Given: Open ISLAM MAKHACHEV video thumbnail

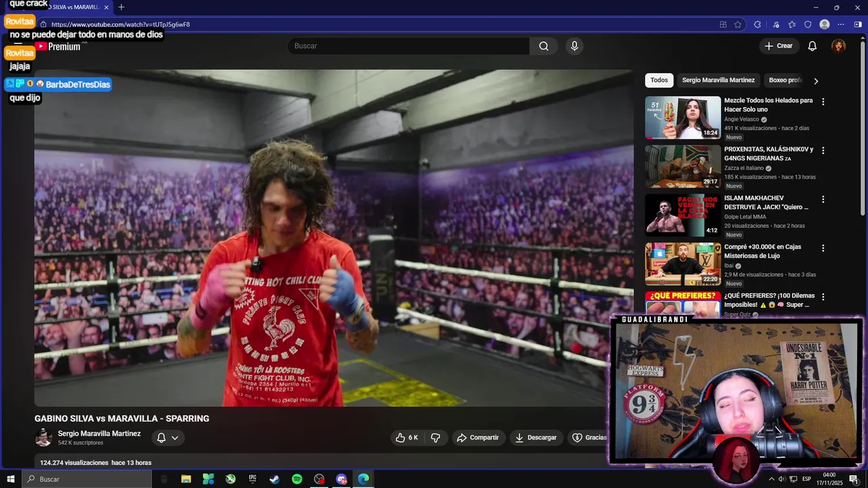Looking at the screenshot, I should 683,216.
